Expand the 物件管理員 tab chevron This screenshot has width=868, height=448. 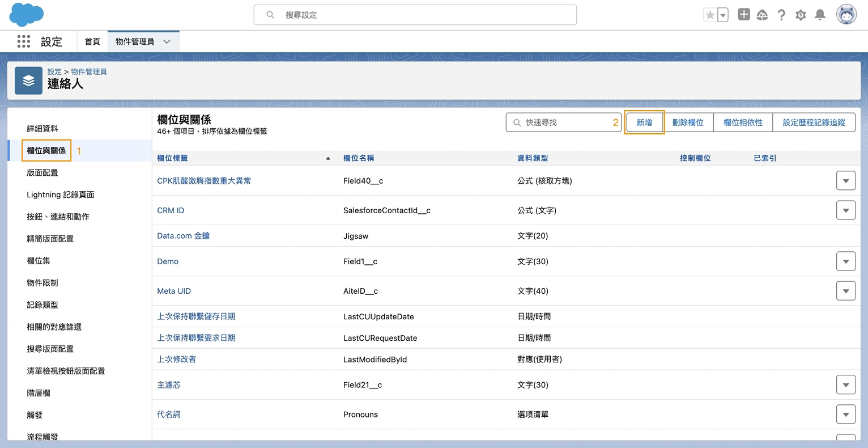(167, 41)
